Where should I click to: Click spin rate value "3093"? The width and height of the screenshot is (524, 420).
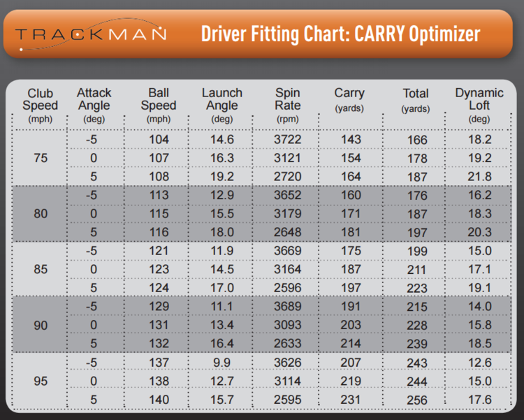287,325
